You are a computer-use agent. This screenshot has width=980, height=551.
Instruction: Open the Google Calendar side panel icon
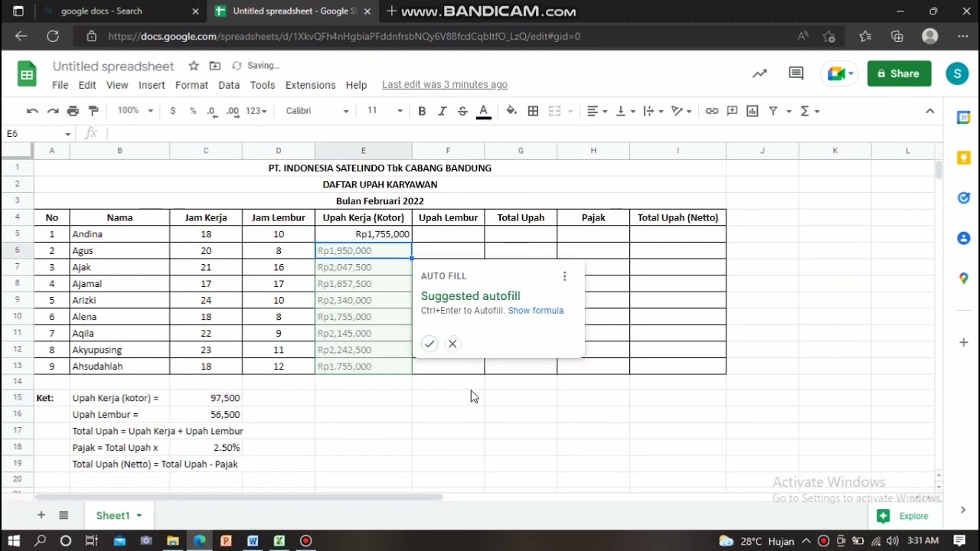click(x=963, y=118)
